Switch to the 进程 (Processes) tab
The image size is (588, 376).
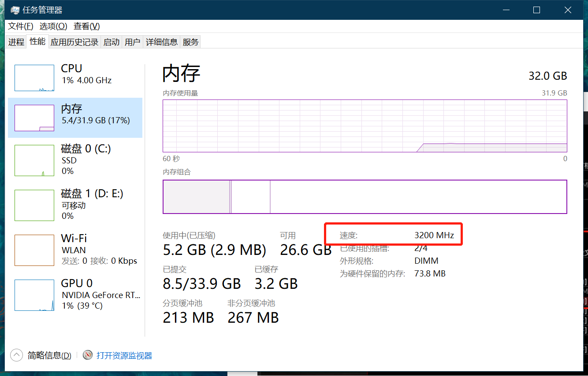[16, 41]
